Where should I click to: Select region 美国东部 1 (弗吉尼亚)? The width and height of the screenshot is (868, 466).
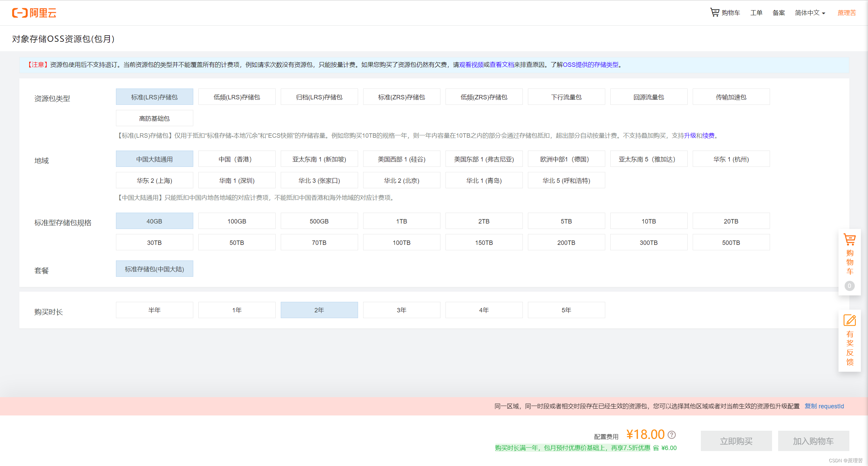pos(484,159)
